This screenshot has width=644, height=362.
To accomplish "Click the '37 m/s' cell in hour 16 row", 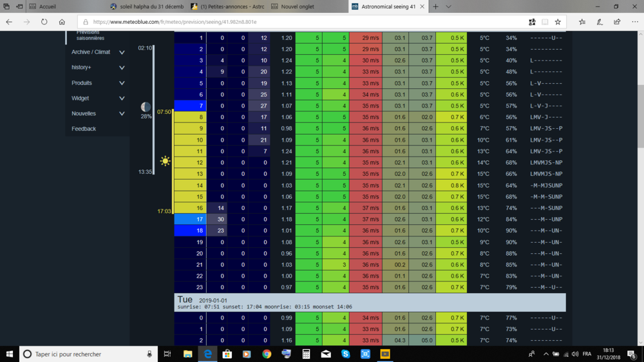I will point(366,208).
